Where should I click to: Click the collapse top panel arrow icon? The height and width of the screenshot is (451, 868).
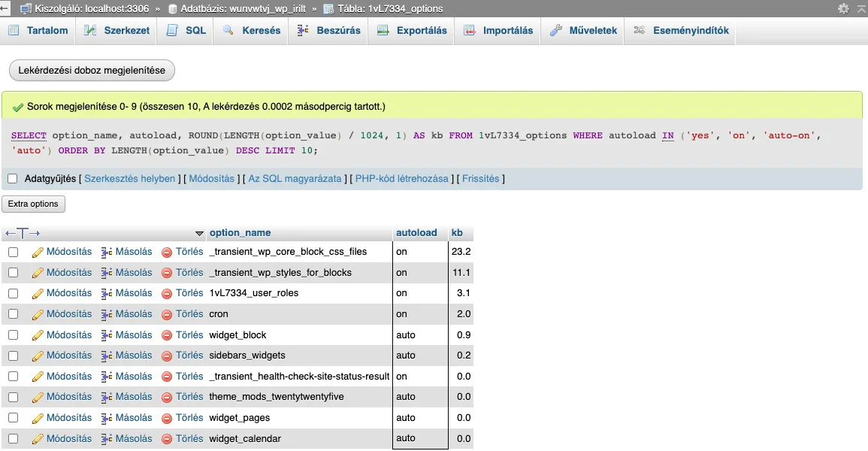[x=861, y=8]
